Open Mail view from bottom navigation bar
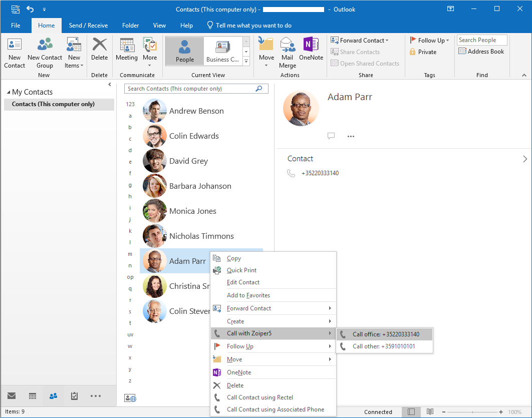532x418 pixels. [12, 396]
